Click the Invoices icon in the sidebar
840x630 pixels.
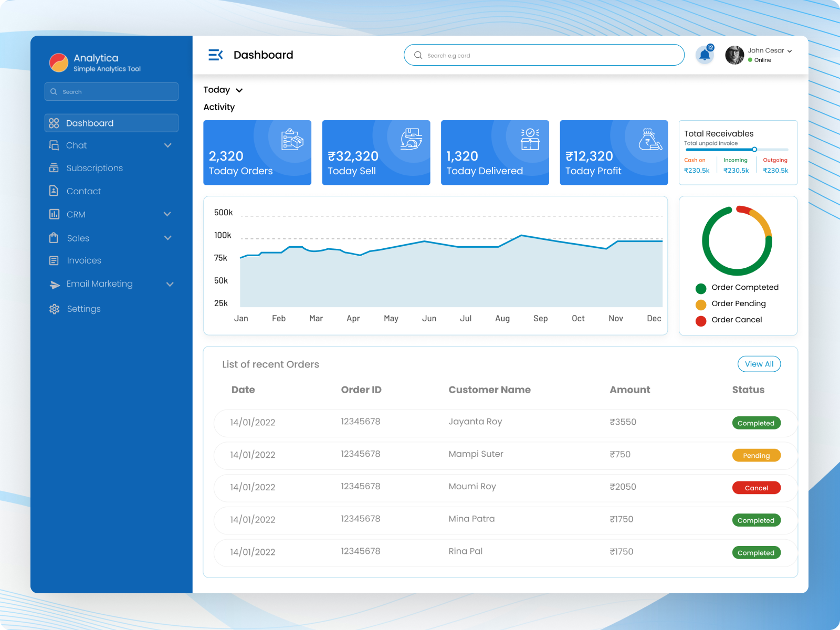click(x=54, y=260)
